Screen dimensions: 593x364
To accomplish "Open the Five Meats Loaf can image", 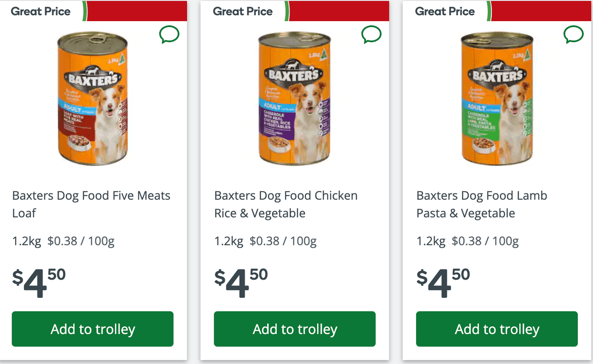I will (92, 99).
